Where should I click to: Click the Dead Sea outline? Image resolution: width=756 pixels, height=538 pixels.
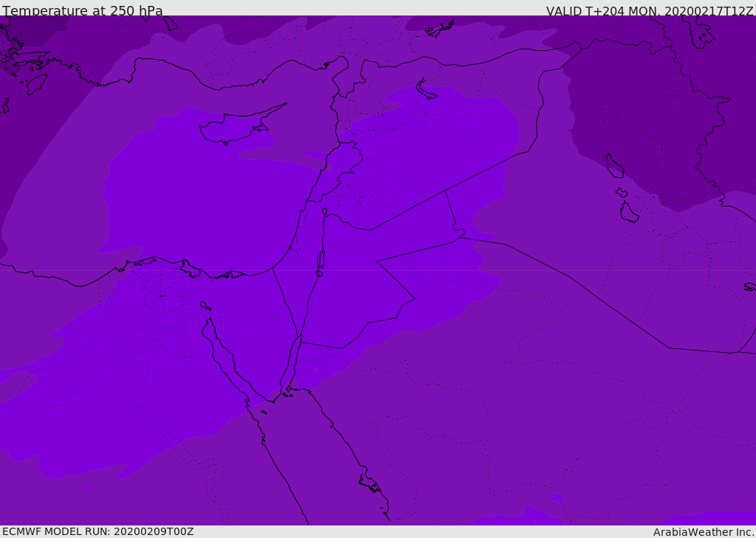(x=320, y=260)
